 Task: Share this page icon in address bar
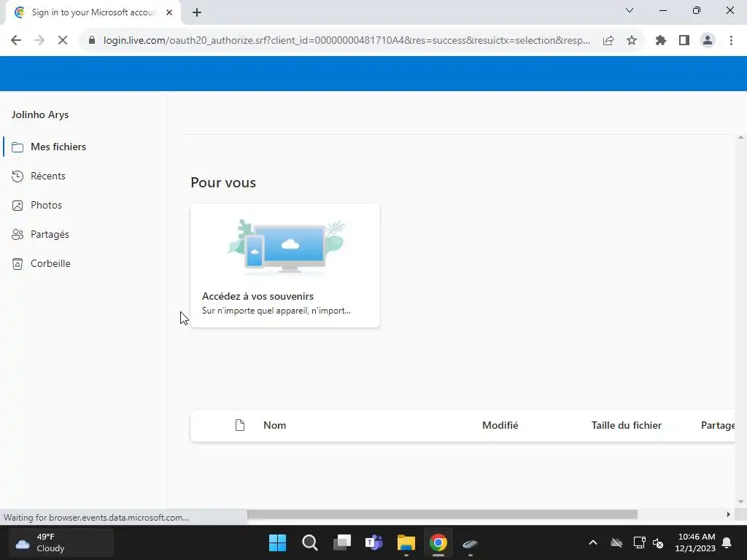tap(608, 41)
